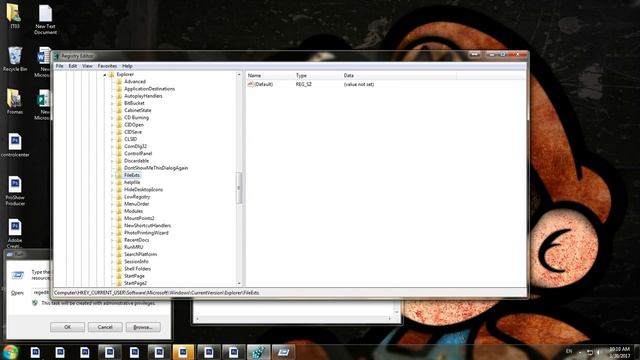Select the controlcenter desktop icon
This screenshot has height=360, width=640.
click(15, 145)
